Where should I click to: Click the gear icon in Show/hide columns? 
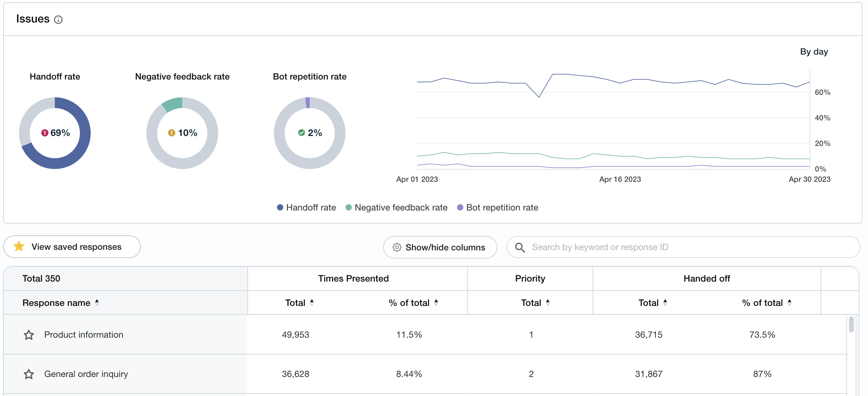(x=397, y=247)
